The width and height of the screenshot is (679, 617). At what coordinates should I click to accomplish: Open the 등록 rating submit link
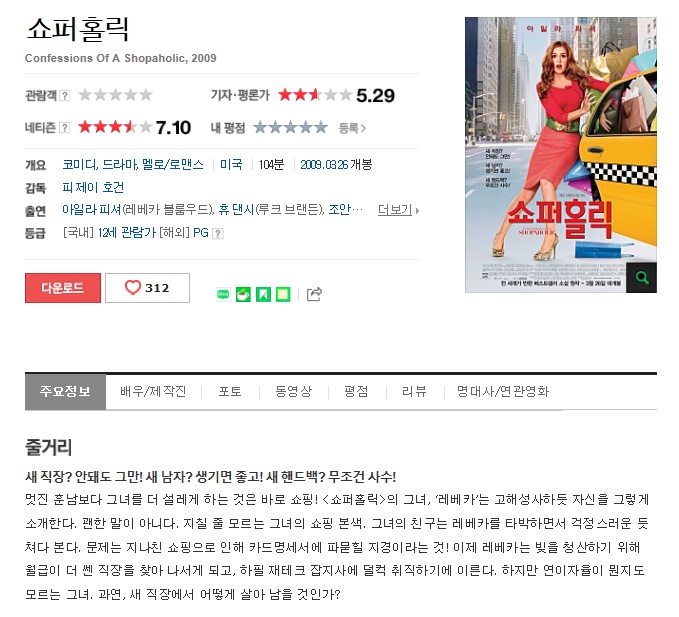[352, 128]
